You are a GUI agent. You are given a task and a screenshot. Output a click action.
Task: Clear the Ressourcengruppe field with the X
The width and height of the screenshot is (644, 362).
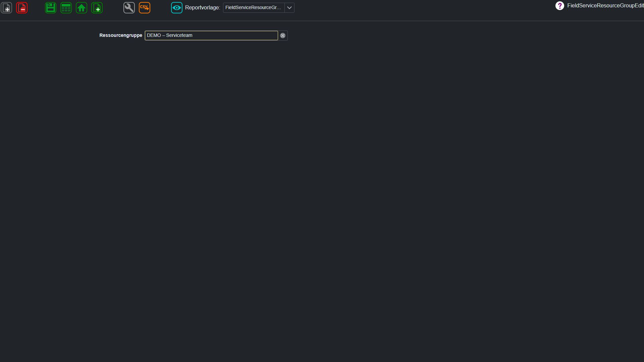[283, 36]
